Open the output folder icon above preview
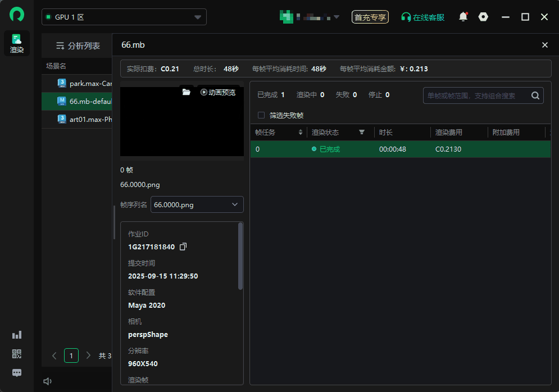The image size is (559, 392). [x=187, y=92]
